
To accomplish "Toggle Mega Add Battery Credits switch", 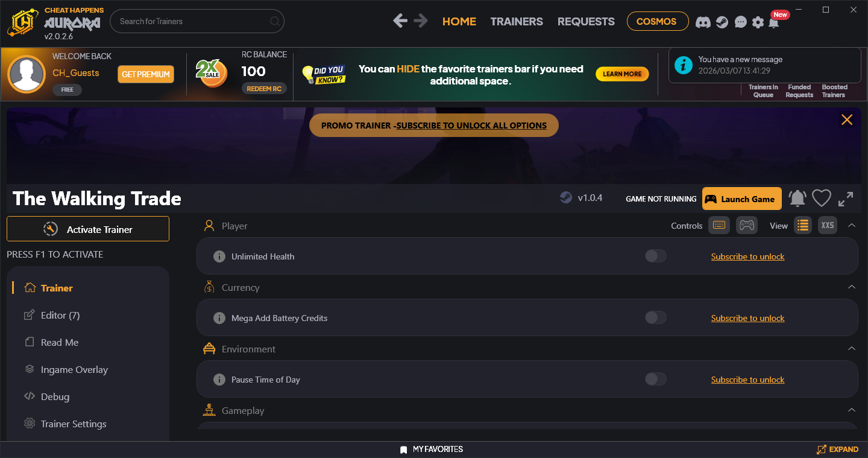I will coord(656,318).
